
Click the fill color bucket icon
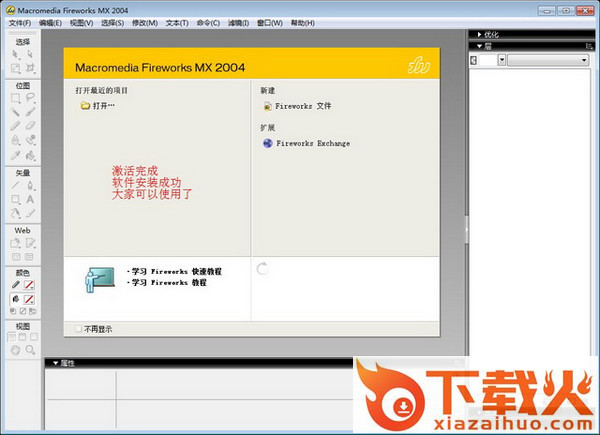coord(16,299)
